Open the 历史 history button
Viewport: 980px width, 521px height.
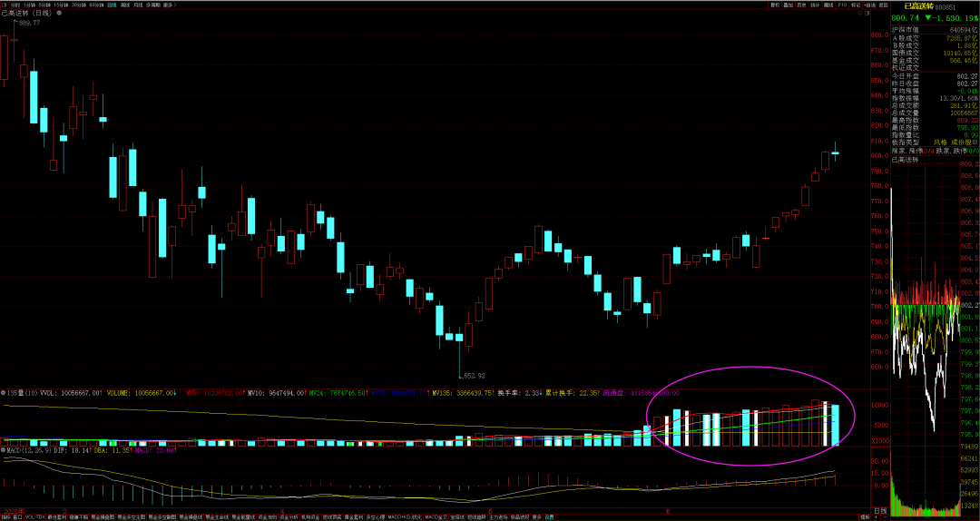(802, 5)
